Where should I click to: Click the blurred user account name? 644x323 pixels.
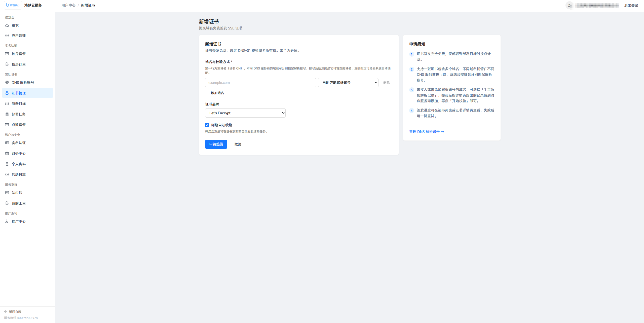point(596,5)
